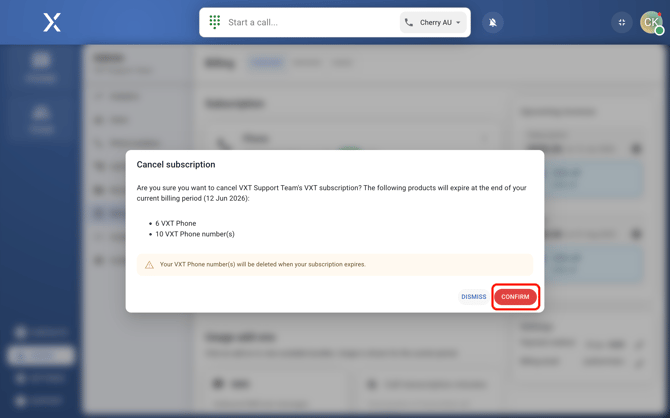Dismiss the cancel subscription dialog
Viewport: 670px width, 418px height.
point(474,297)
